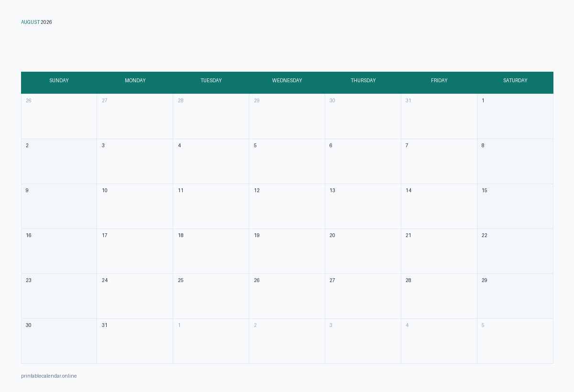
Task: Choose Friday August 14
Action: point(439,206)
